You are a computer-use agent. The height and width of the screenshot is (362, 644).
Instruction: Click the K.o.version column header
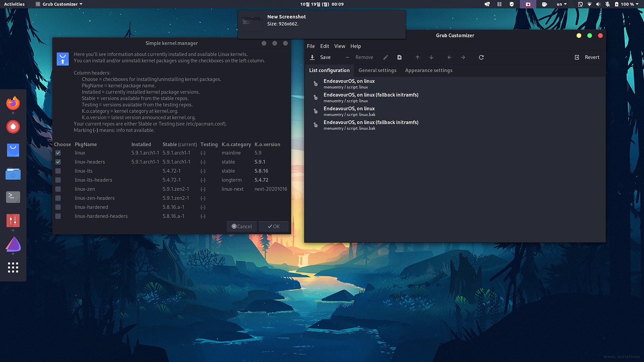tap(267, 145)
